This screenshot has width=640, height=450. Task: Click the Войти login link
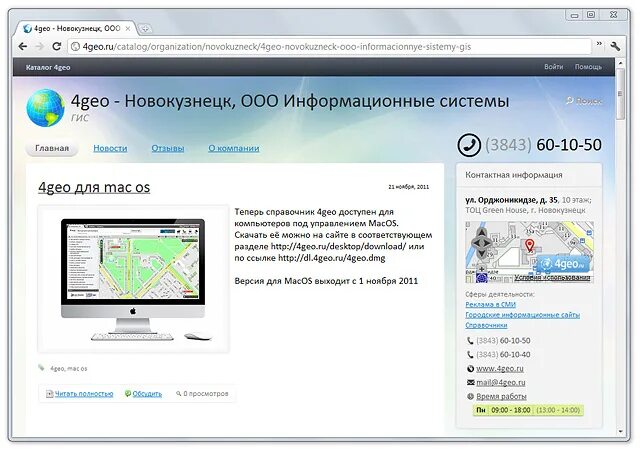click(553, 67)
